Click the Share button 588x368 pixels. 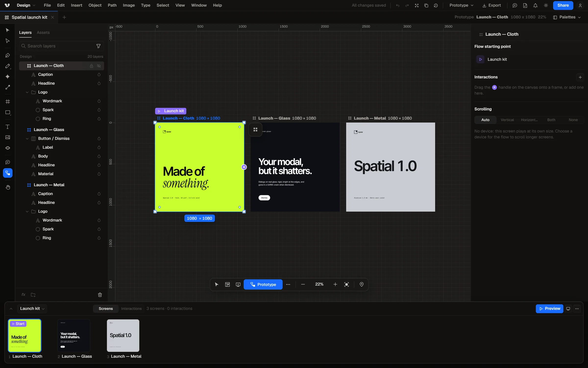(x=563, y=5)
